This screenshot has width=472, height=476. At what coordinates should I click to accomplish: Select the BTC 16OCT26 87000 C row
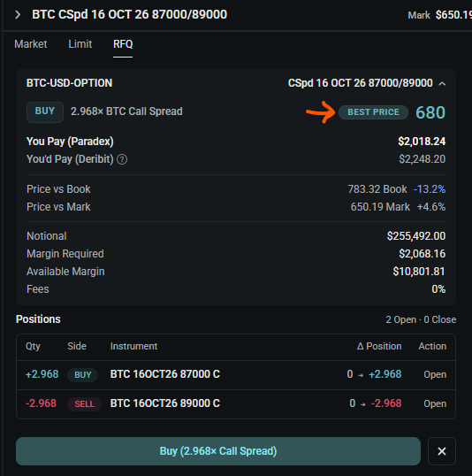(x=236, y=374)
